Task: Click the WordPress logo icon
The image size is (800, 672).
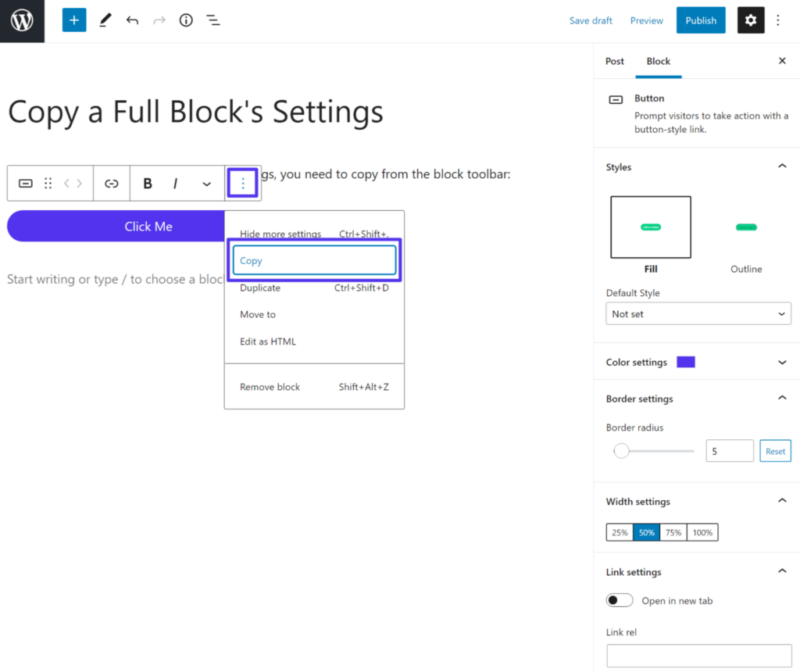Action: 22,21
